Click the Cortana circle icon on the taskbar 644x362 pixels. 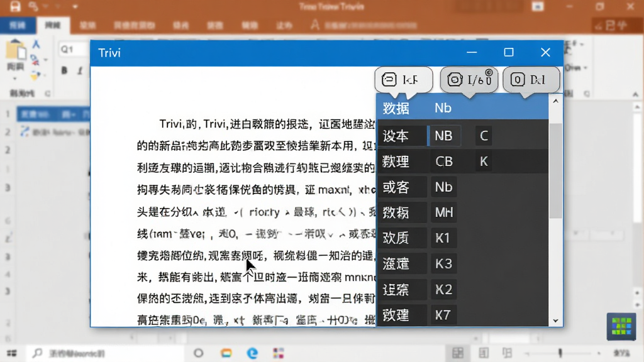coord(198,353)
